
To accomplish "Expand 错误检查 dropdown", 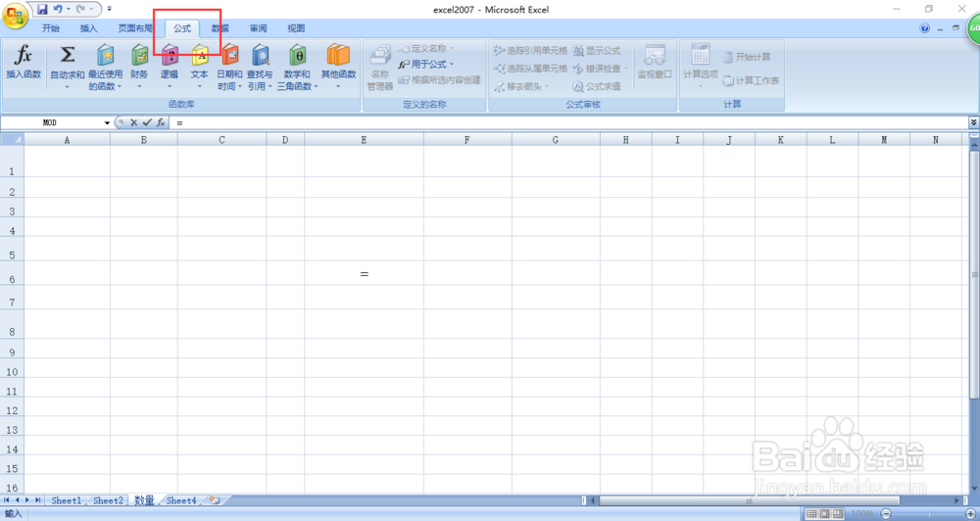I will [x=625, y=69].
